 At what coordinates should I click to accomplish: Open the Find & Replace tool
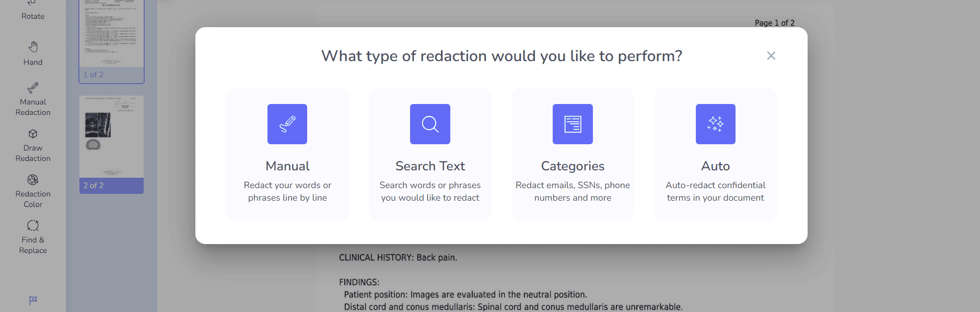(x=32, y=237)
